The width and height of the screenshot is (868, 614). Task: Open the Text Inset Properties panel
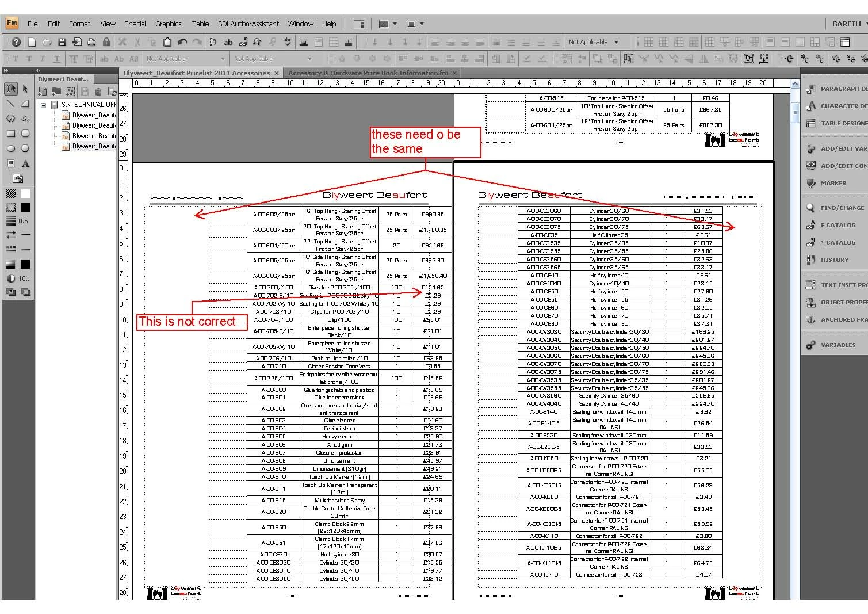(836, 285)
